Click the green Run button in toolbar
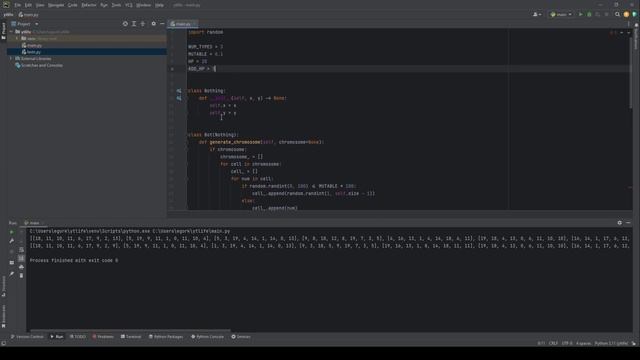The width and height of the screenshot is (640, 360). click(x=580, y=14)
